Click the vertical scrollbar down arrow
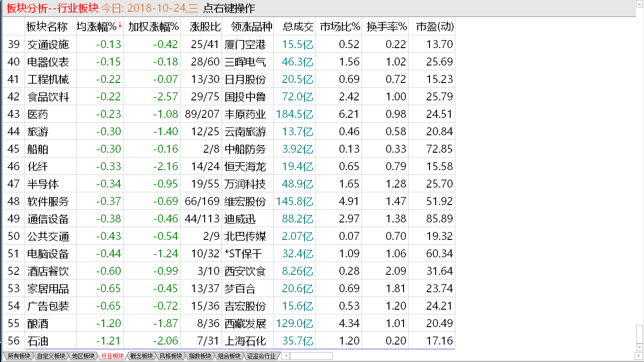 pos(640,348)
